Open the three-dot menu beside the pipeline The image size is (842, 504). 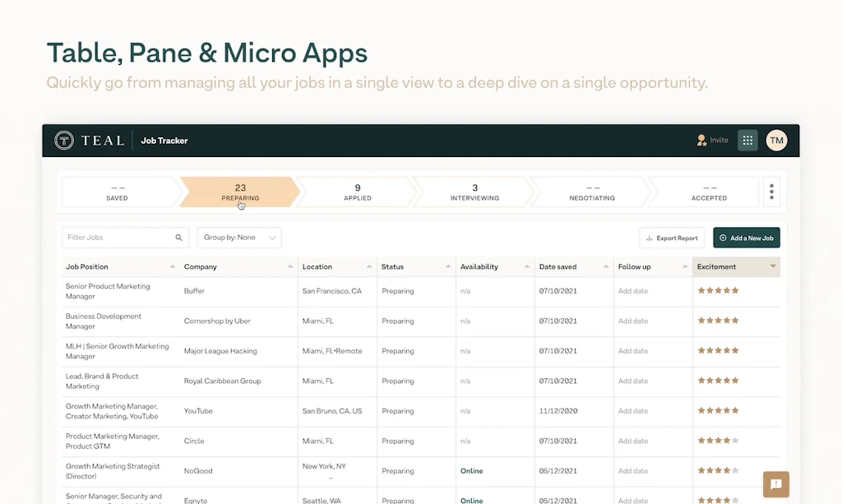tap(771, 192)
